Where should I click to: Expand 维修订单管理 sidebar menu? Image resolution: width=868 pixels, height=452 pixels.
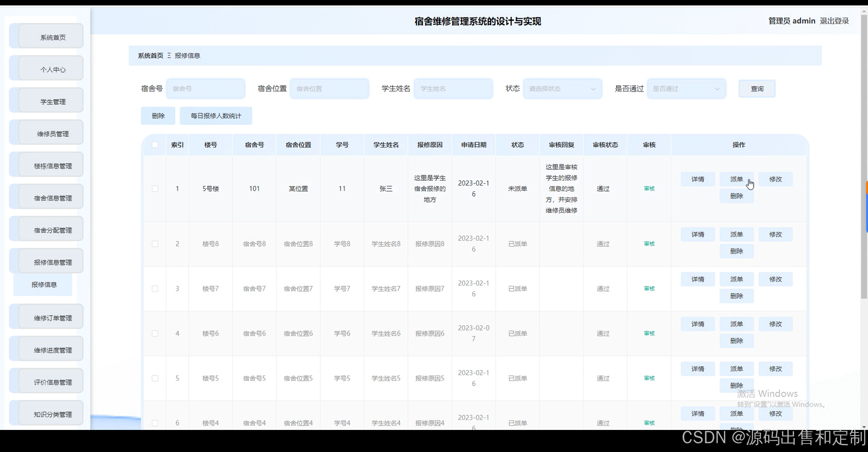point(53,318)
